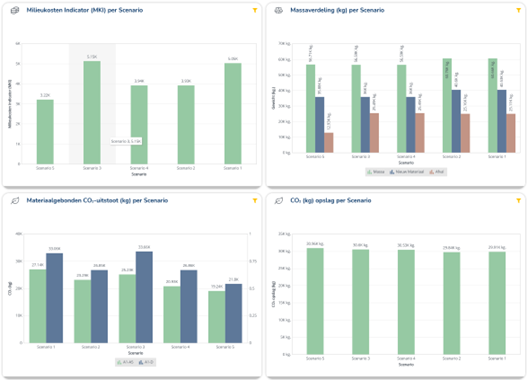Click the green A1-A5 bar for Scenario 1

[x=38, y=306]
